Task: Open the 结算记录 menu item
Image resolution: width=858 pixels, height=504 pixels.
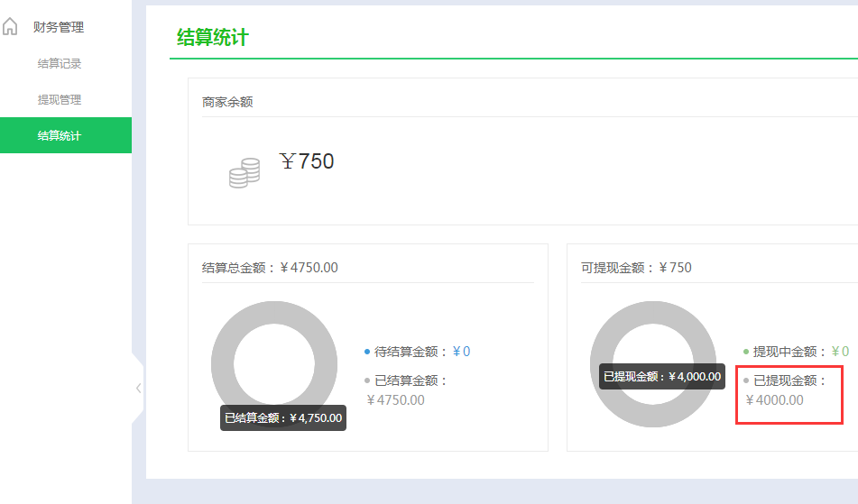Action: point(60,63)
